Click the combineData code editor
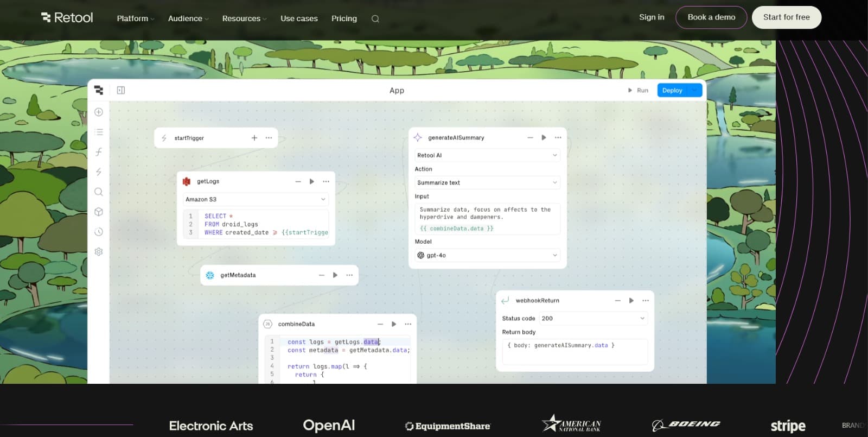868x437 pixels. (337, 360)
